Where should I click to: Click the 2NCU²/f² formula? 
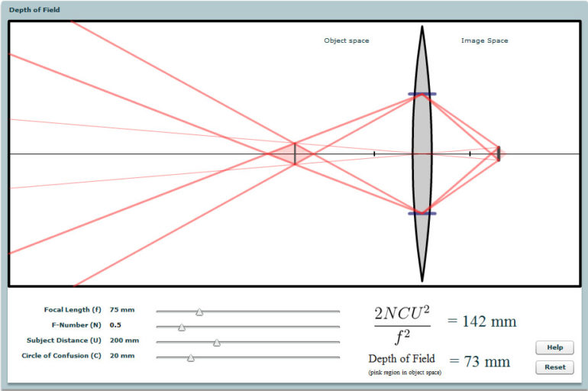coord(402,323)
